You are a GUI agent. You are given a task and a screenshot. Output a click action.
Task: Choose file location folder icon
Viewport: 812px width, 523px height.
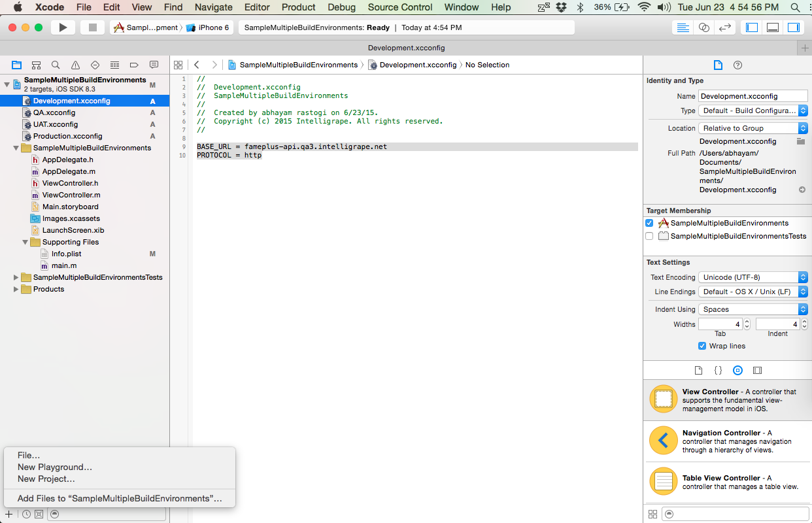click(x=801, y=141)
